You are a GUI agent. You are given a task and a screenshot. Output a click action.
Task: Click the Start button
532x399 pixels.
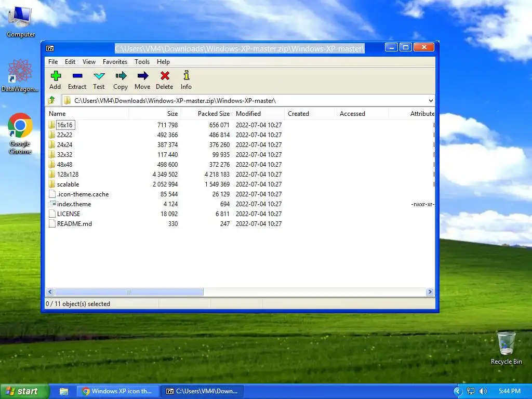click(24, 391)
